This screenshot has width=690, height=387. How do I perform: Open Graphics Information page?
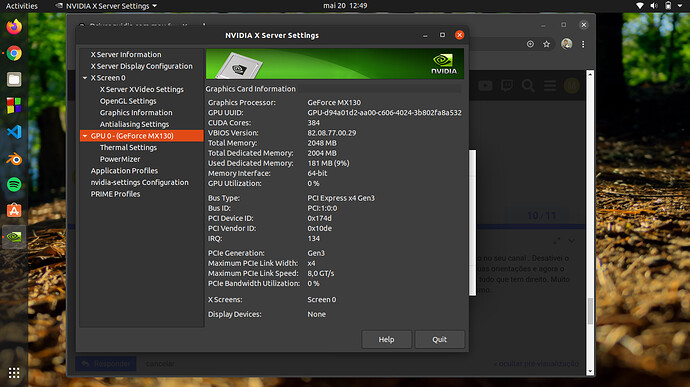pyautogui.click(x=136, y=113)
